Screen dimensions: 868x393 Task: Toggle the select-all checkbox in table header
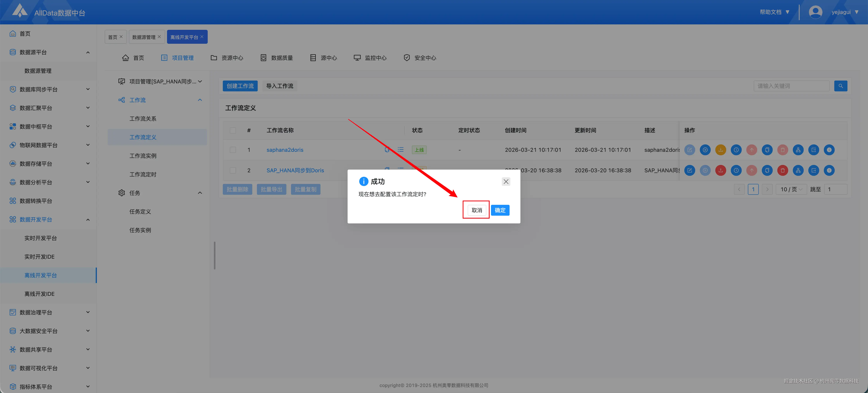[x=233, y=130]
